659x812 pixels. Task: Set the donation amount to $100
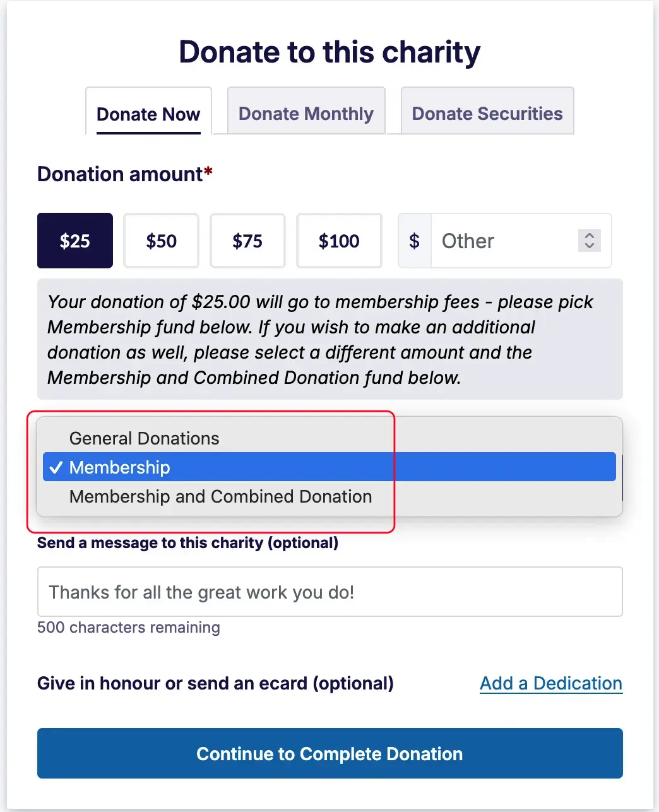tap(339, 241)
